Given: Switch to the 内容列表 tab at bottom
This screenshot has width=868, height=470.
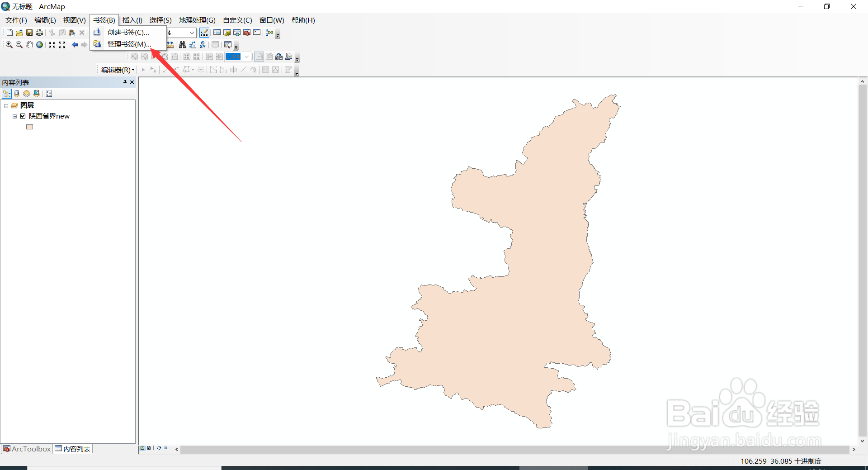Looking at the screenshot, I should (x=72, y=448).
